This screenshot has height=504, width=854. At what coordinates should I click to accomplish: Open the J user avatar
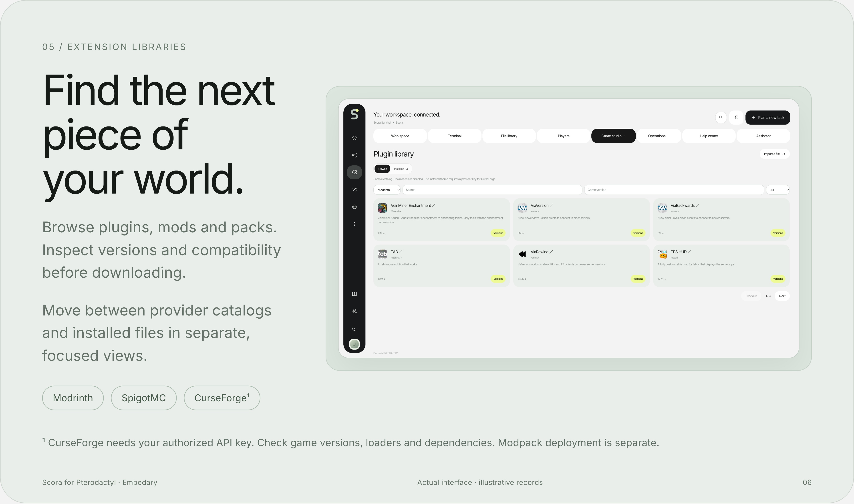pos(354,344)
